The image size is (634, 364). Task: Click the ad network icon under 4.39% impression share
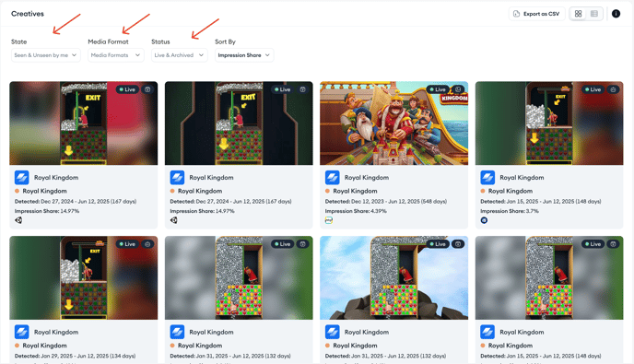pyautogui.click(x=329, y=220)
